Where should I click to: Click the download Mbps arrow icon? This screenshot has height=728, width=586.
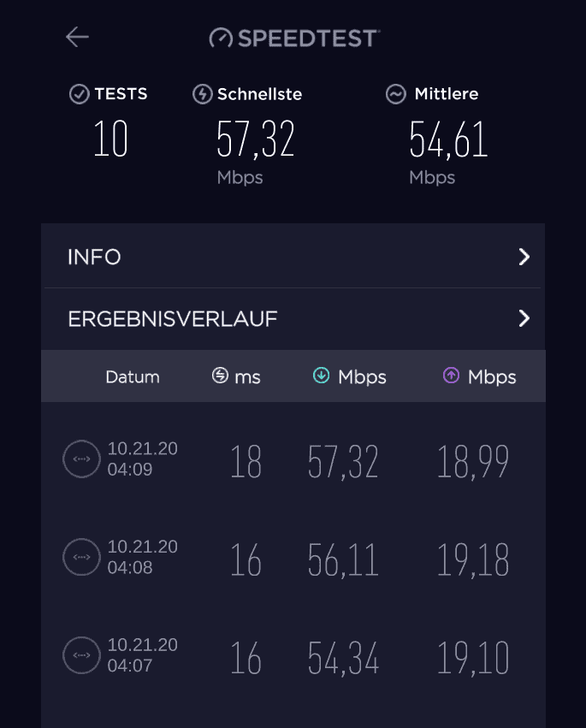coord(322,376)
